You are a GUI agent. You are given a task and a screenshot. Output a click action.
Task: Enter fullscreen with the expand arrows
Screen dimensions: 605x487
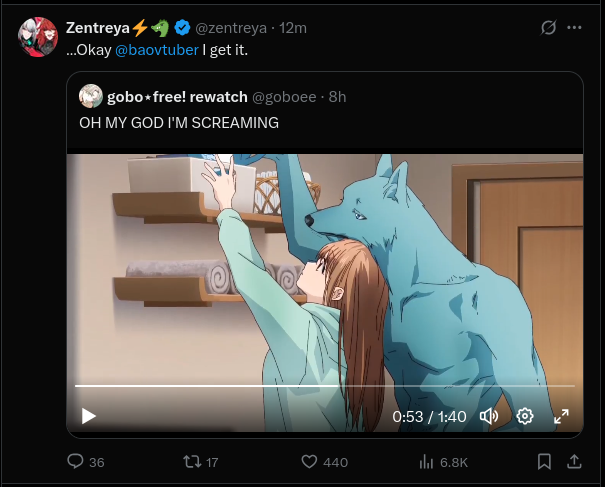[561, 416]
